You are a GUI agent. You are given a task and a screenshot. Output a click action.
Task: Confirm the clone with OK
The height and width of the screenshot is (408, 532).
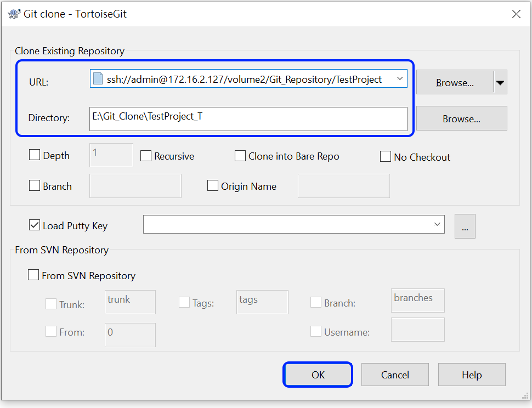point(318,375)
